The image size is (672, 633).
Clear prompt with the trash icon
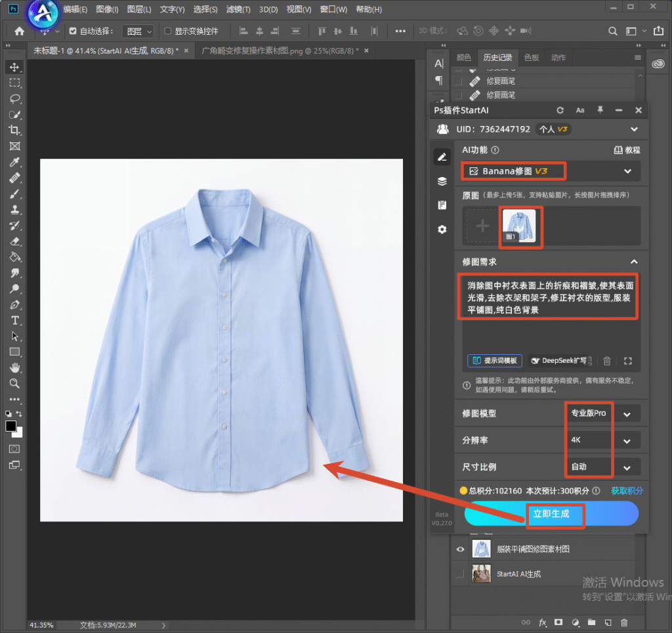pos(607,361)
